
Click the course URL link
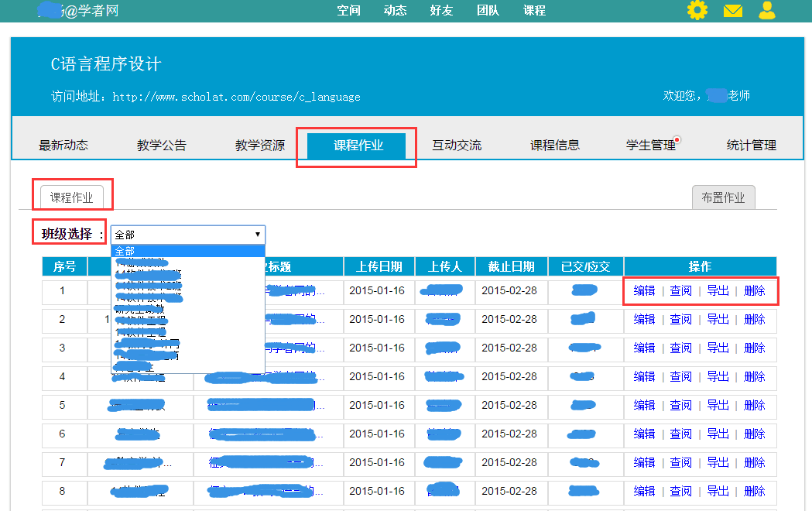(x=236, y=97)
